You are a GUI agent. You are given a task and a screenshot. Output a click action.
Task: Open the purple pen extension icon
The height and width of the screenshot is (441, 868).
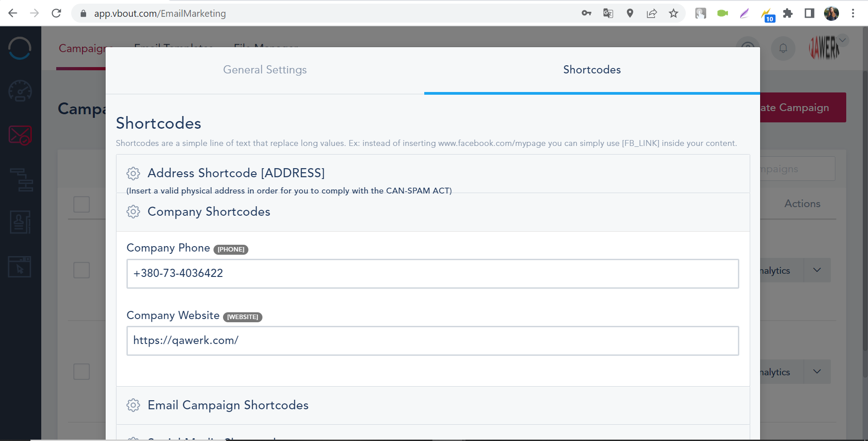tap(744, 13)
